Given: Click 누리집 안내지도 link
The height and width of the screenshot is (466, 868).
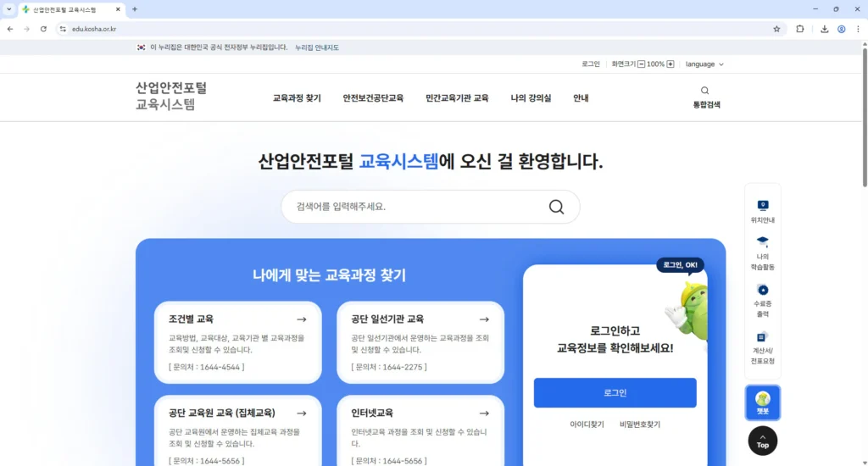Looking at the screenshot, I should click(x=317, y=47).
